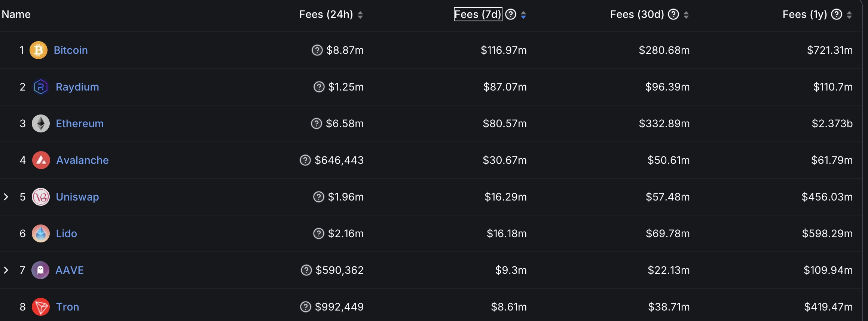Toggle sort arrows on Fees (1y) column
Image resolution: width=868 pixels, height=321 pixels.
(x=849, y=15)
